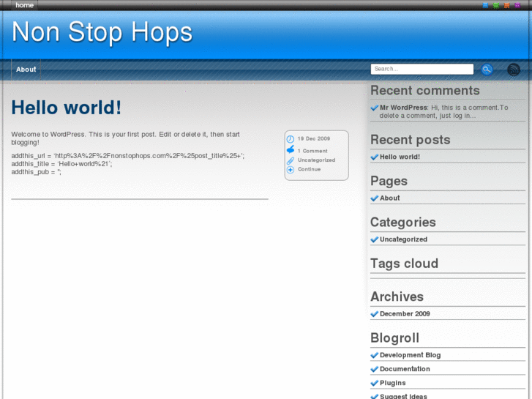Open Uncategorized under Categories sidebar
The image size is (532, 399).
coord(403,239)
